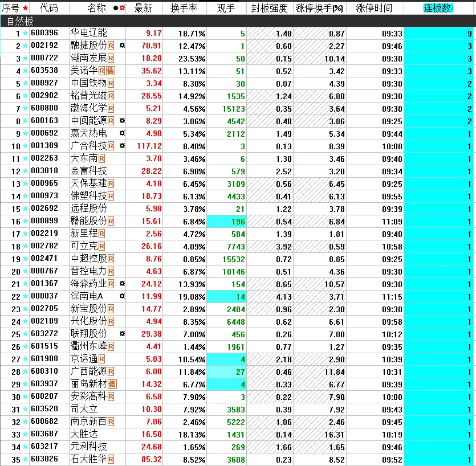This screenshot has width=476, height=466.
Task: Select stock name 华电辽能
Action: pyautogui.click(x=88, y=33)
